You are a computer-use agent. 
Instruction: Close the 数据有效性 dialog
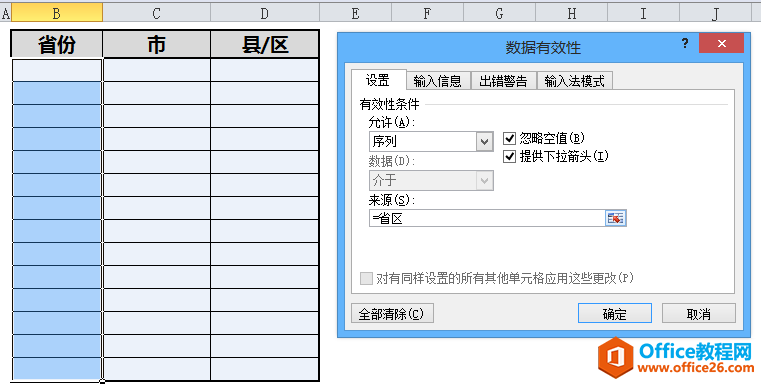[x=721, y=44]
